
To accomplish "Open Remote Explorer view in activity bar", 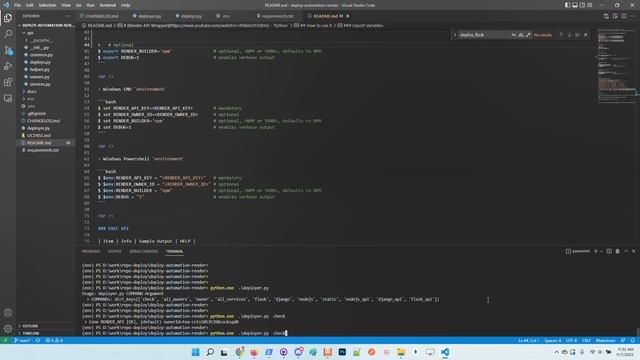I will [8, 98].
